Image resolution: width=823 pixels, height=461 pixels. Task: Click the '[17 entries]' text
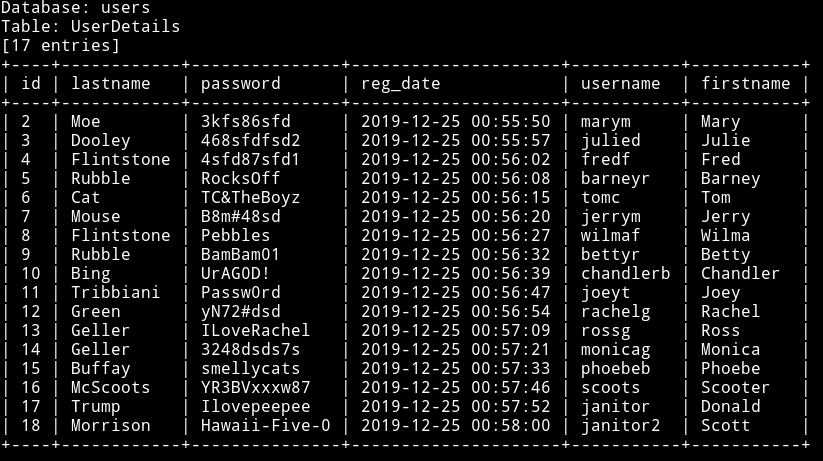[60, 46]
